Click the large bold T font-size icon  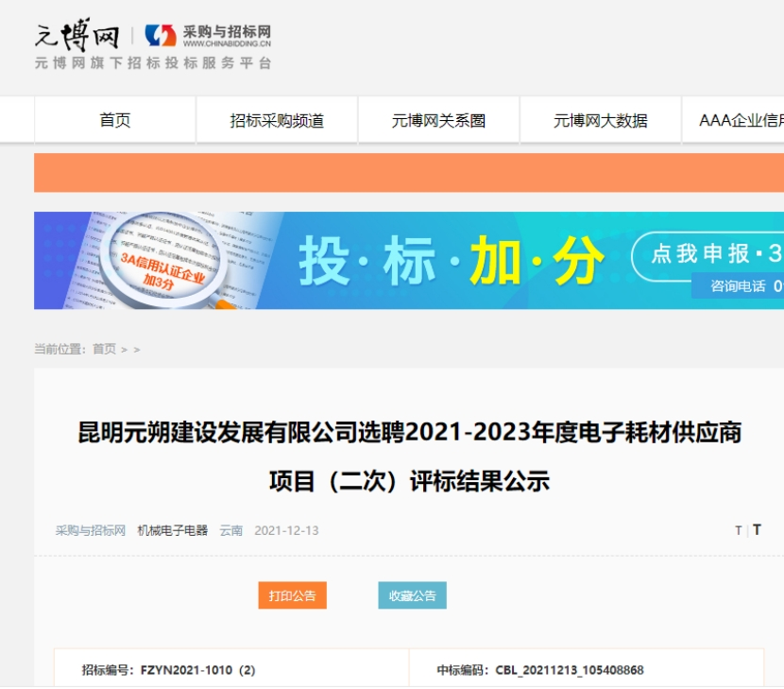tap(757, 530)
